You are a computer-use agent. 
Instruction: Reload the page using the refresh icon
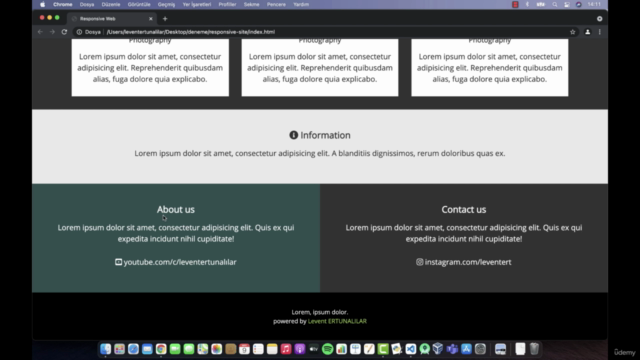pyautogui.click(x=64, y=32)
